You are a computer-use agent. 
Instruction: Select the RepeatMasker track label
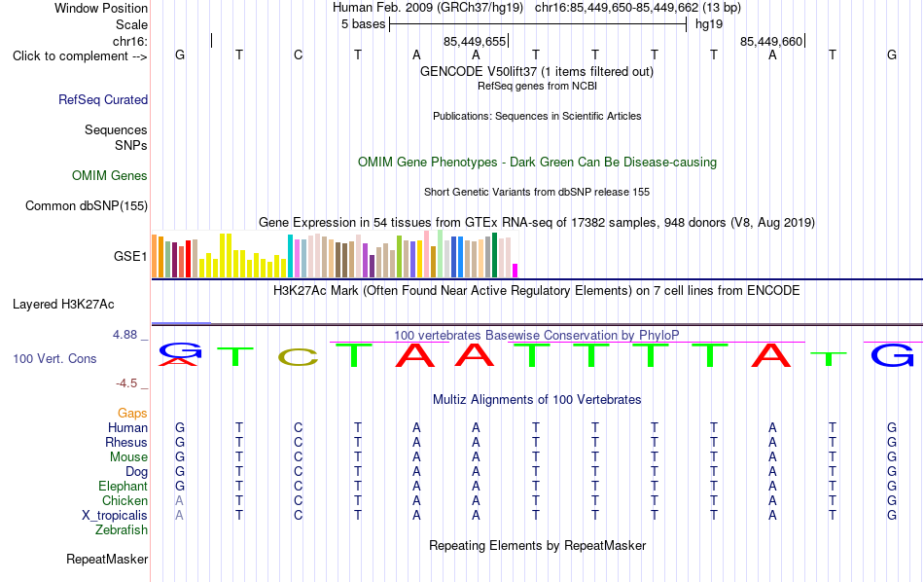tap(107, 559)
